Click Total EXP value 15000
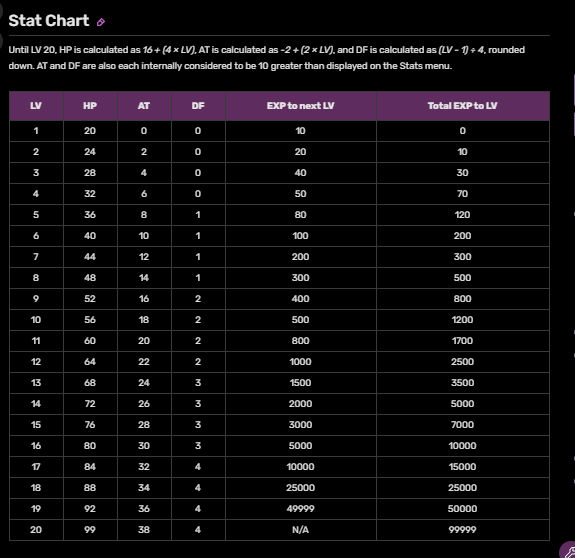This screenshot has width=575, height=558. pos(462,467)
